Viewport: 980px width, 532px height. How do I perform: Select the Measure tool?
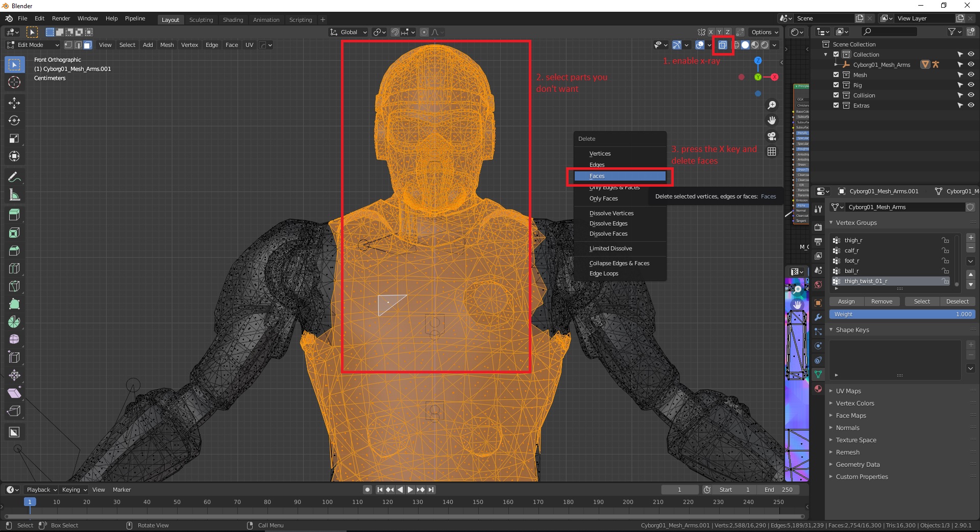pos(14,195)
